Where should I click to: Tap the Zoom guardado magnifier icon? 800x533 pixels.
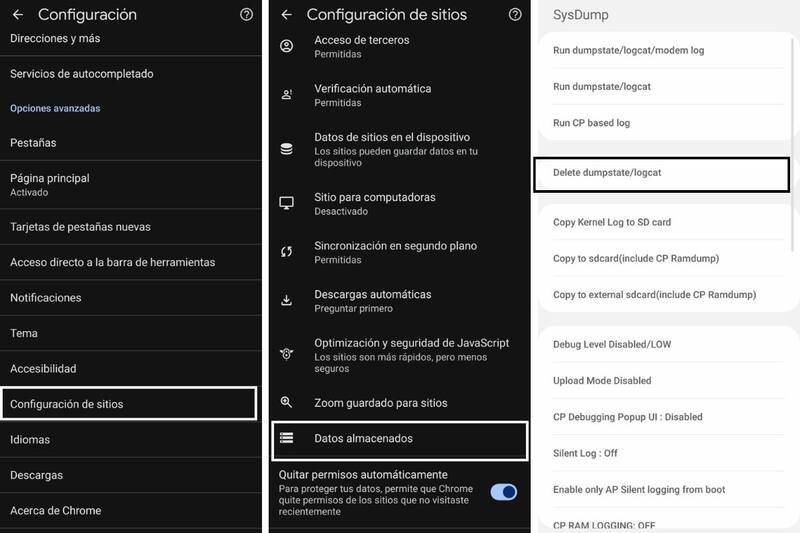[287, 403]
